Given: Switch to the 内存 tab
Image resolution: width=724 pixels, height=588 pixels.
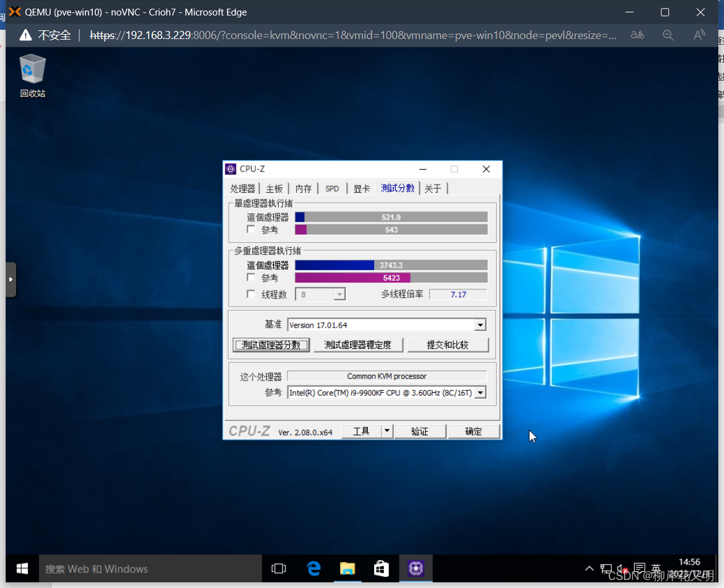Looking at the screenshot, I should pos(303,188).
